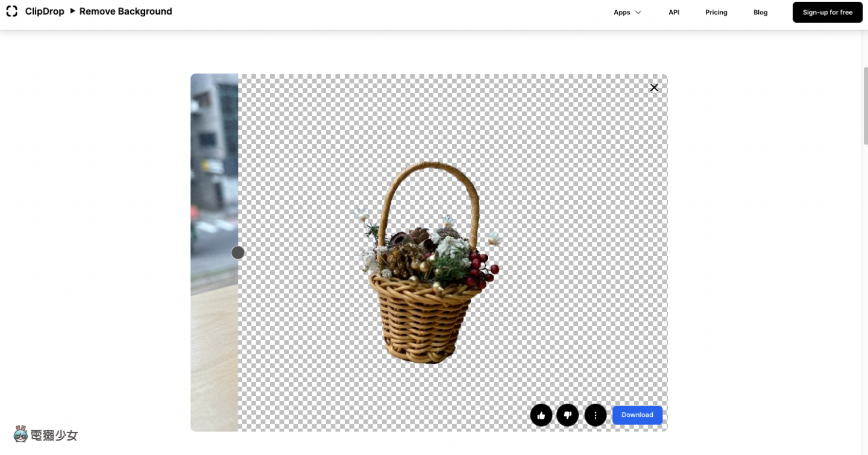Click the before/after comparison slider handle

click(238, 253)
